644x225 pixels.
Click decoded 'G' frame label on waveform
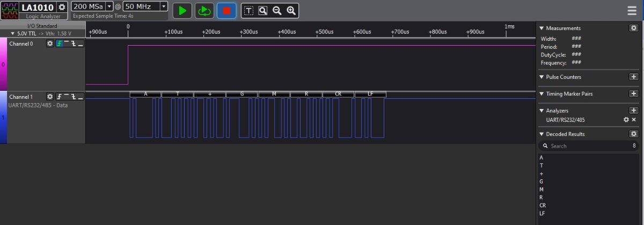tap(242, 94)
